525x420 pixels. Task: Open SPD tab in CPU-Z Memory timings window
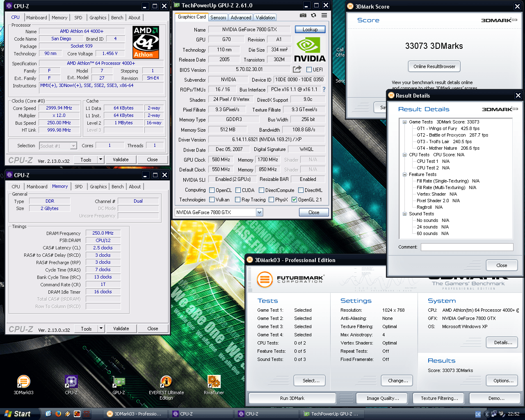[79, 187]
